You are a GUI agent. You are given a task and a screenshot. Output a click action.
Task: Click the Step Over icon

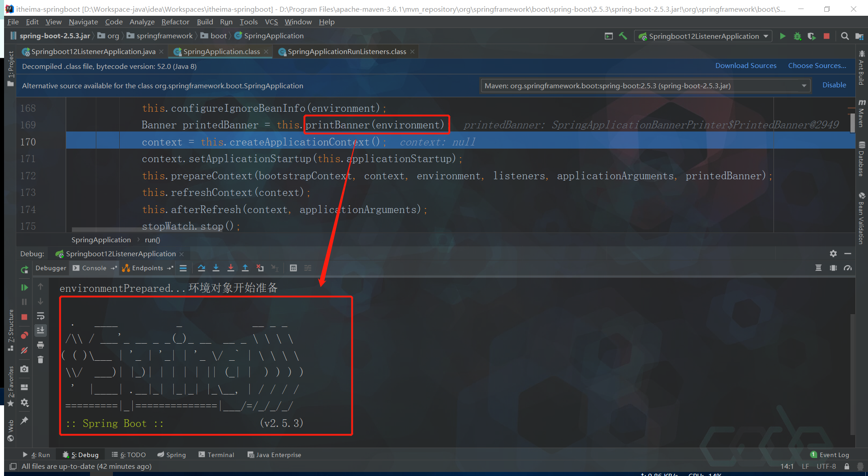pyautogui.click(x=202, y=268)
